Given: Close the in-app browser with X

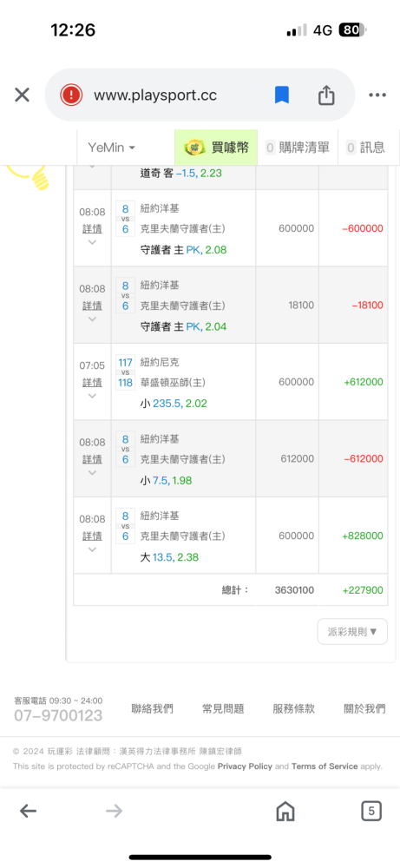Looking at the screenshot, I should tap(22, 95).
